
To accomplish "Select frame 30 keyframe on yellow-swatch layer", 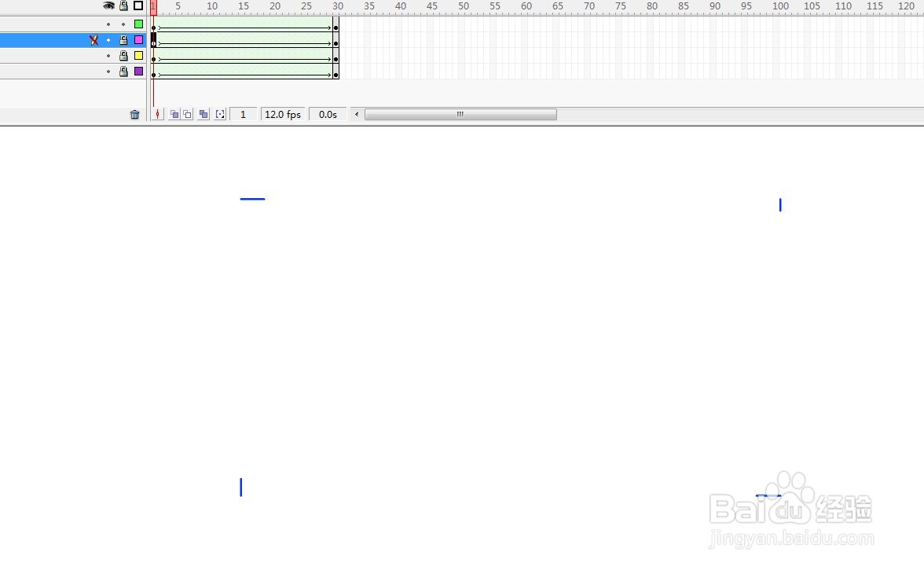I will click(x=336, y=56).
